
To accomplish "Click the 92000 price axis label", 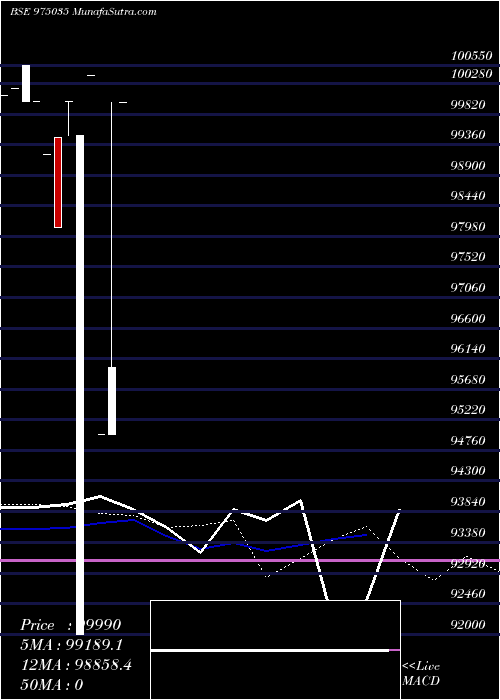I will (468, 625).
